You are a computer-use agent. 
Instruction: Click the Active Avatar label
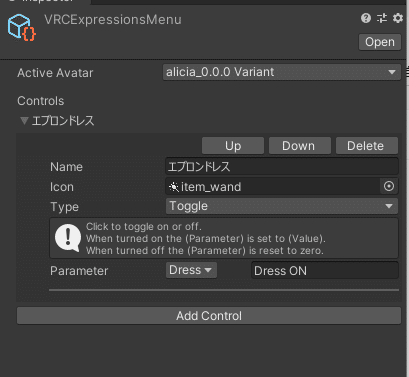55,73
